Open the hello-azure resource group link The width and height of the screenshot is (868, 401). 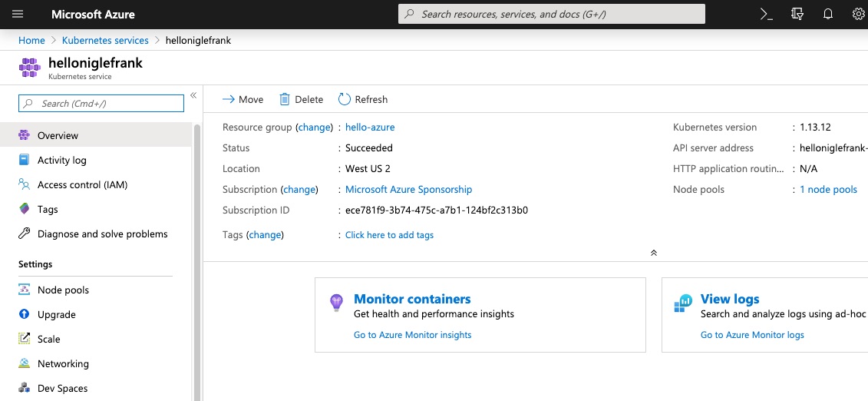pos(370,127)
